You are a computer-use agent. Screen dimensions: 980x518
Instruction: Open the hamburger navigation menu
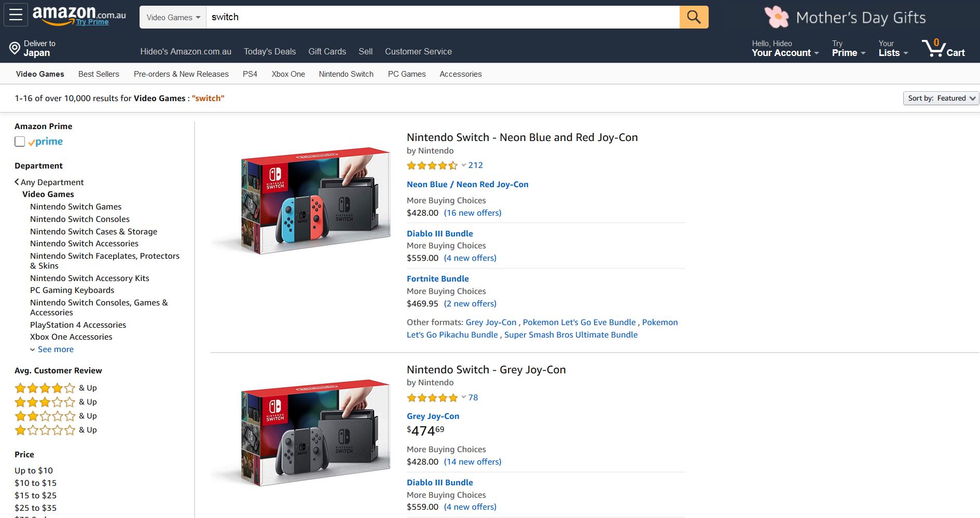16,15
